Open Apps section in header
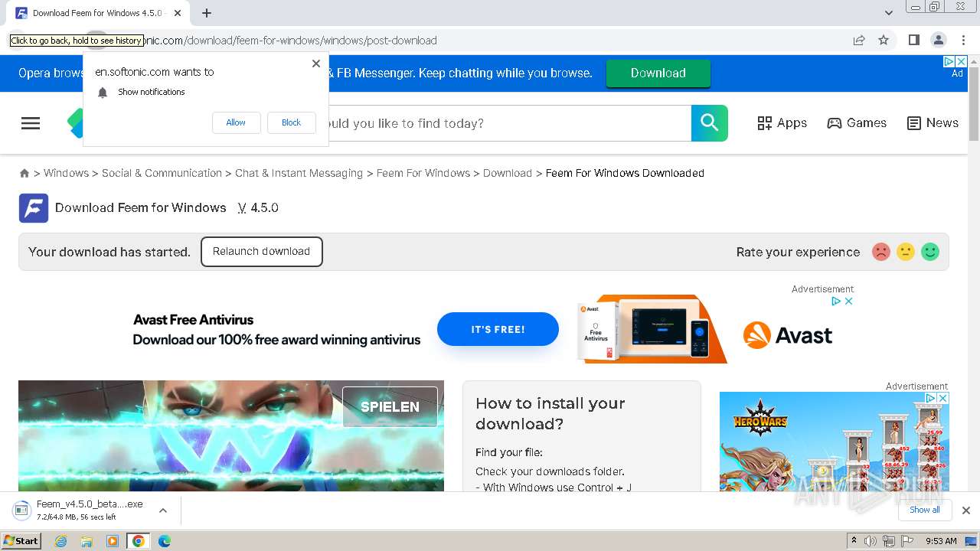980x551 pixels. pos(782,123)
